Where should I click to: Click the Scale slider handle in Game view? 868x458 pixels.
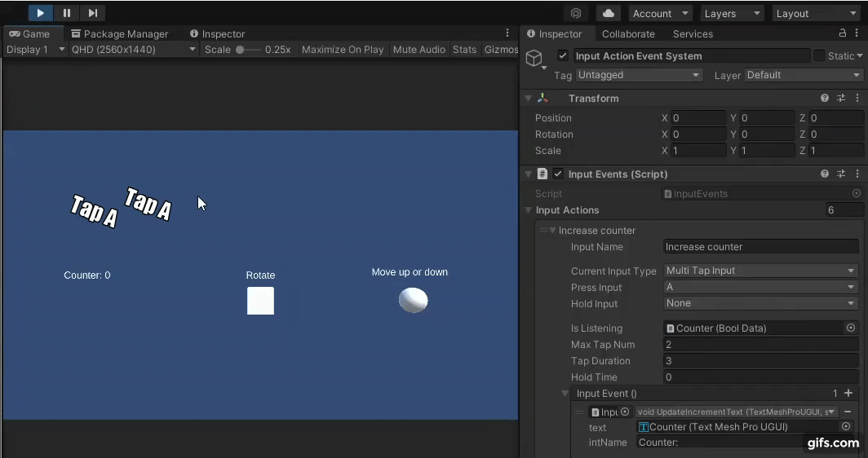240,50
